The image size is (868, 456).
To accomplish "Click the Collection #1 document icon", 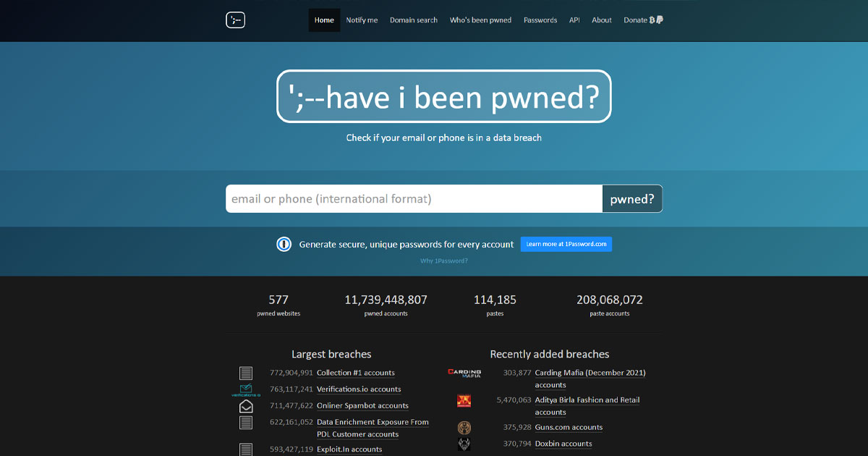I will tap(246, 373).
